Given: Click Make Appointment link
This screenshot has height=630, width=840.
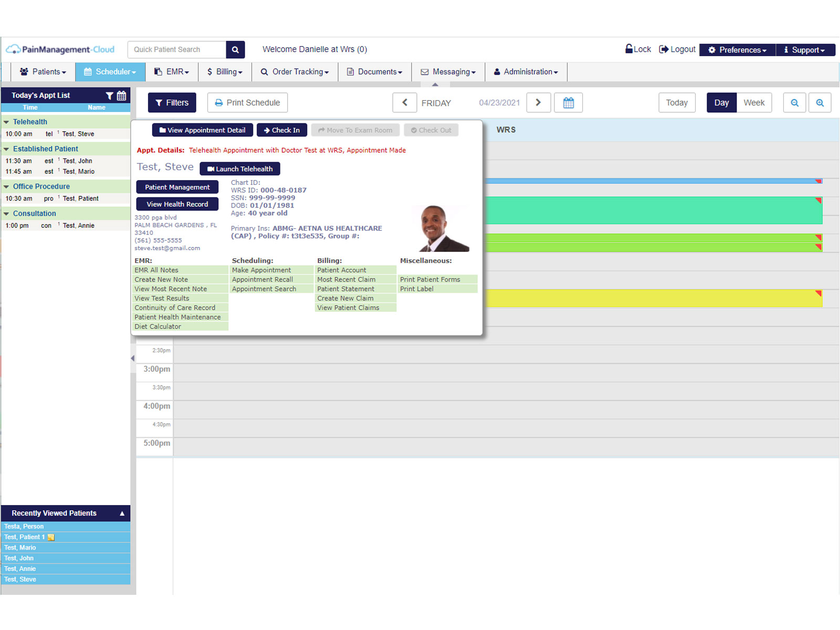Looking at the screenshot, I should tap(261, 270).
